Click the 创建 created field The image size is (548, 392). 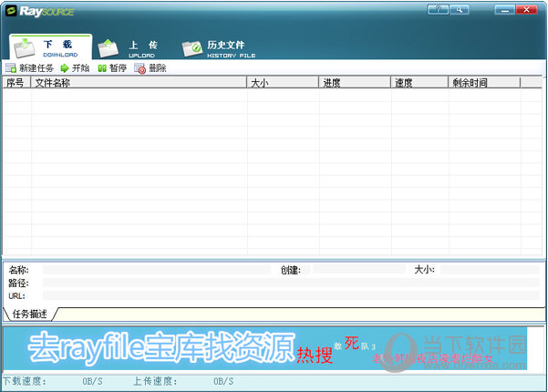[x=359, y=269]
